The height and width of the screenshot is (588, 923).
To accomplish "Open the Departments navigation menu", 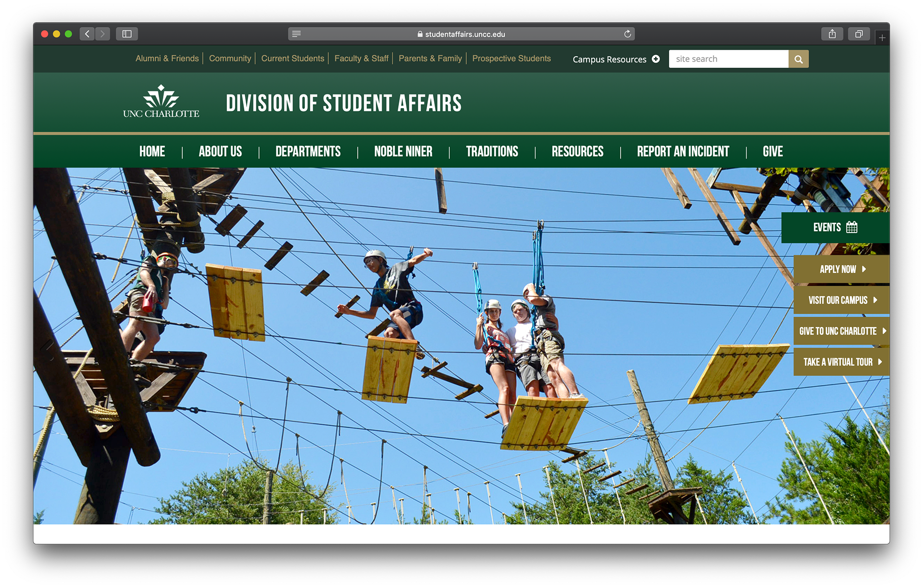I will pyautogui.click(x=308, y=152).
